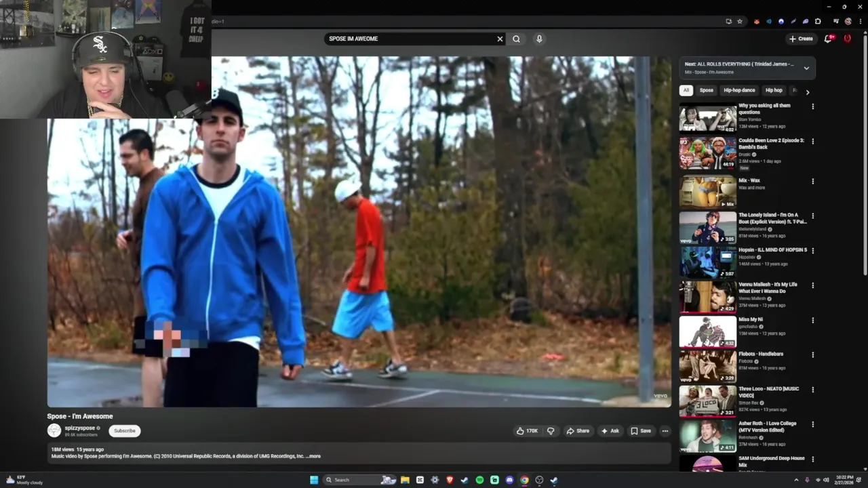The width and height of the screenshot is (868, 488).
Task: Open File Explorer from the taskbar
Action: click(405, 480)
